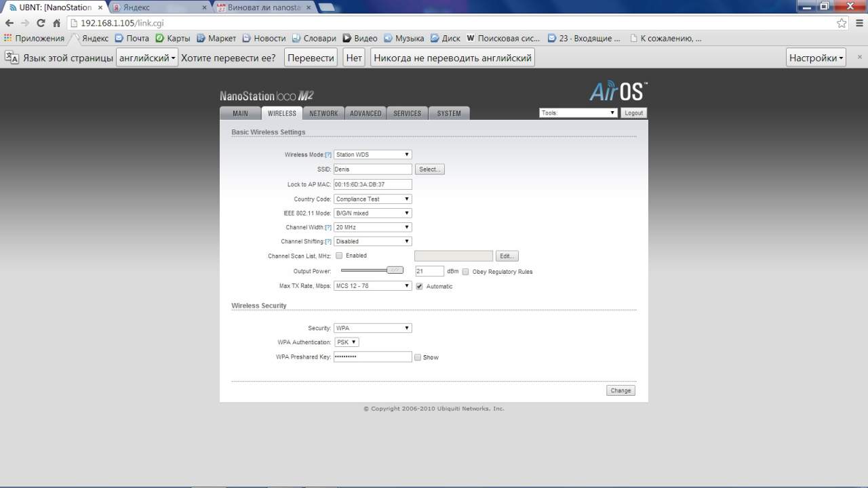Screen dimensions: 868x488
Task: Open the Chrome menu hamburger icon
Action: pyautogui.click(x=859, y=23)
